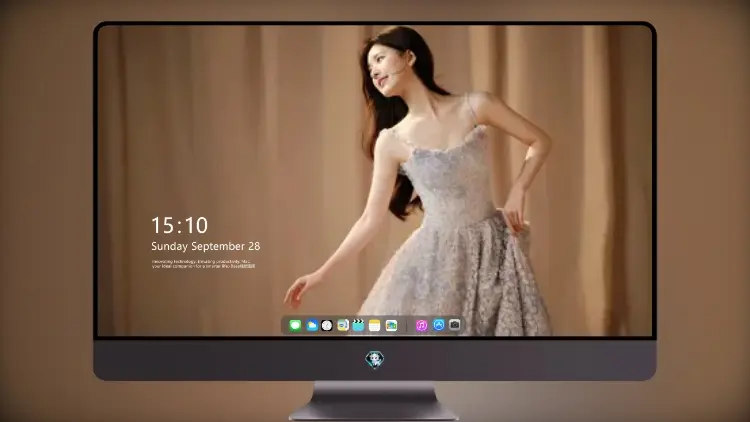The width and height of the screenshot is (750, 422).
Task: Click the dock's empty left edge padding
Action: pos(285,325)
